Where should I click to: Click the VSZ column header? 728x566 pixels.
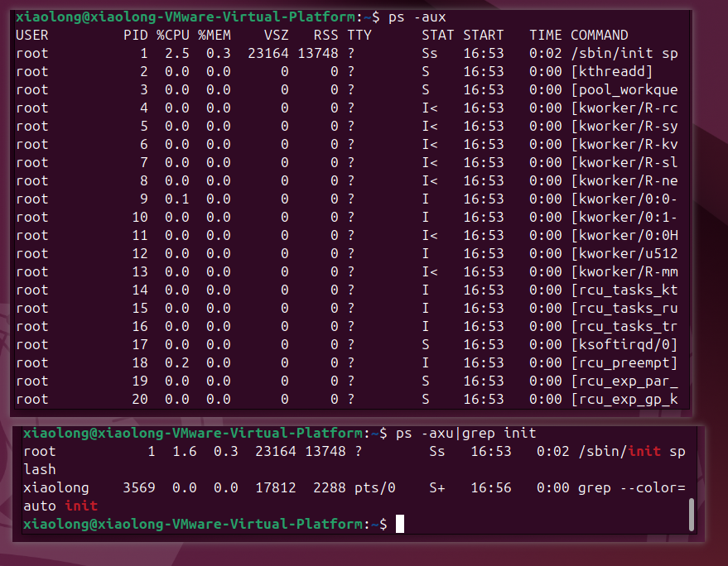click(277, 36)
